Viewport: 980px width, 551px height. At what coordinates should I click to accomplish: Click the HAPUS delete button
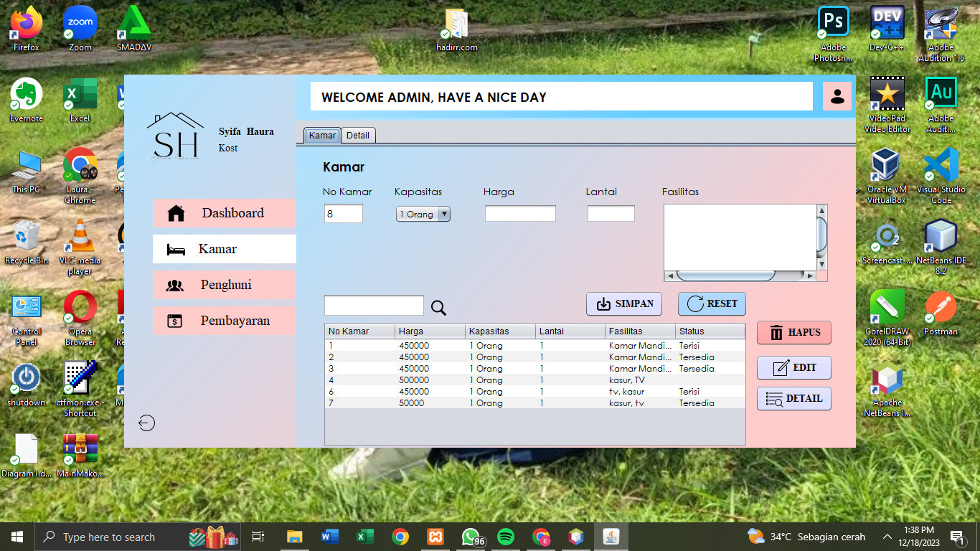[793, 332]
